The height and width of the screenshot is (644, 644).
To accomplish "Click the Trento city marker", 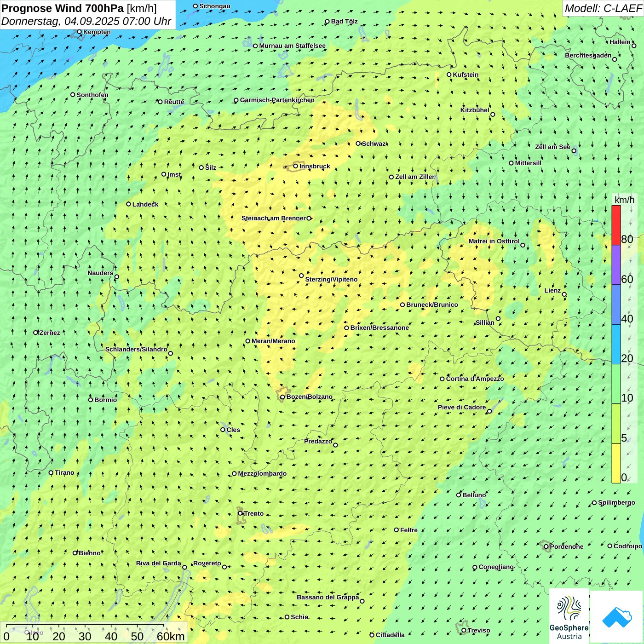I will coord(240,513).
